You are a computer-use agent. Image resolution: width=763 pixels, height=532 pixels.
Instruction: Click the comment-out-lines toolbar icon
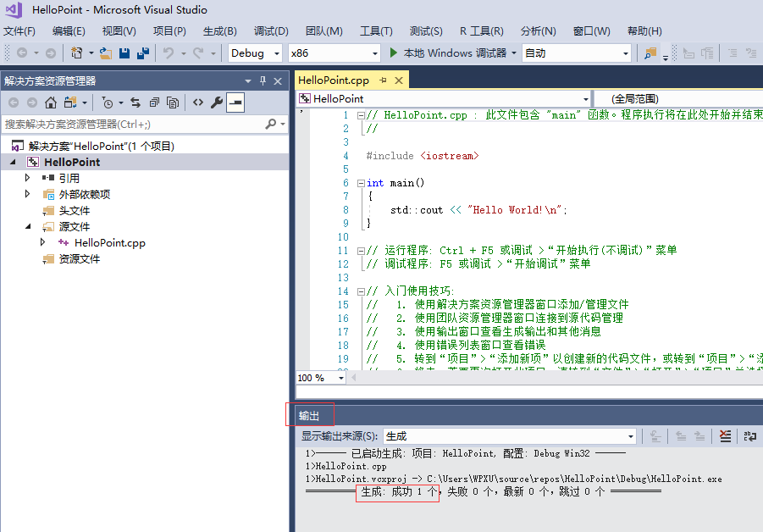733,53
